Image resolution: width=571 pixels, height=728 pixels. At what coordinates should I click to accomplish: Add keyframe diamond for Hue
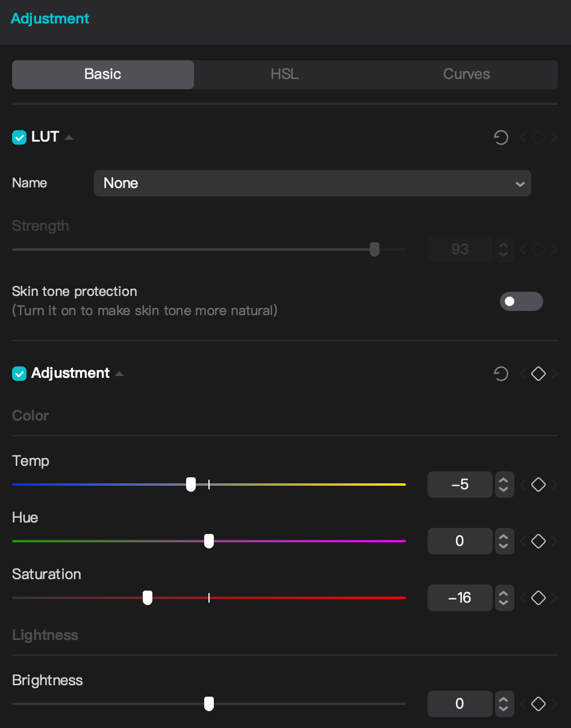coord(538,541)
